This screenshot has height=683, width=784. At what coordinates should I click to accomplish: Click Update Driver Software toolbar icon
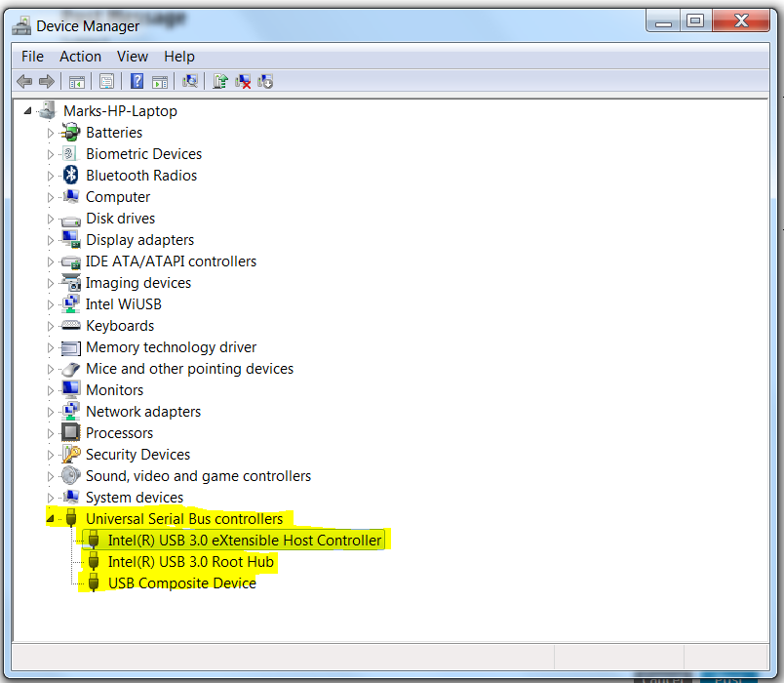tap(220, 81)
